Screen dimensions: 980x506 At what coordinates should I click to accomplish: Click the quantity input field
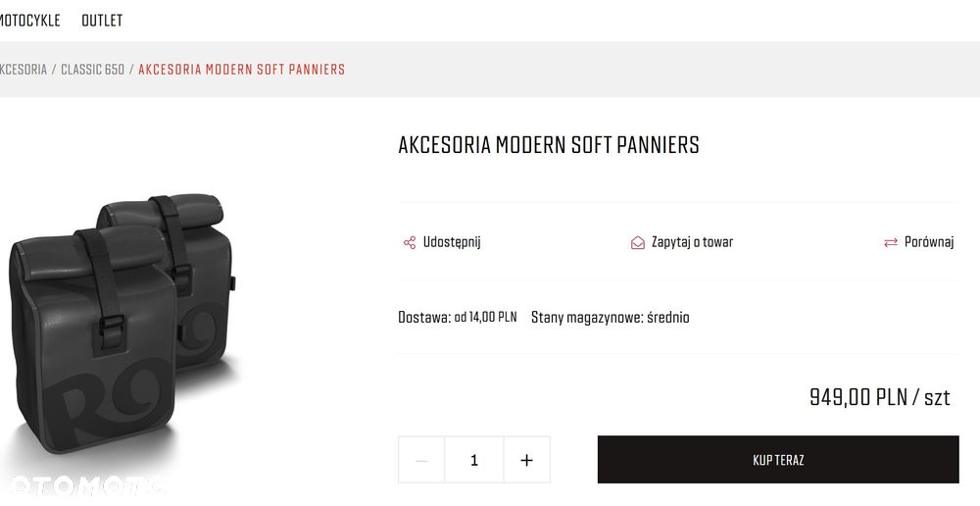click(474, 460)
